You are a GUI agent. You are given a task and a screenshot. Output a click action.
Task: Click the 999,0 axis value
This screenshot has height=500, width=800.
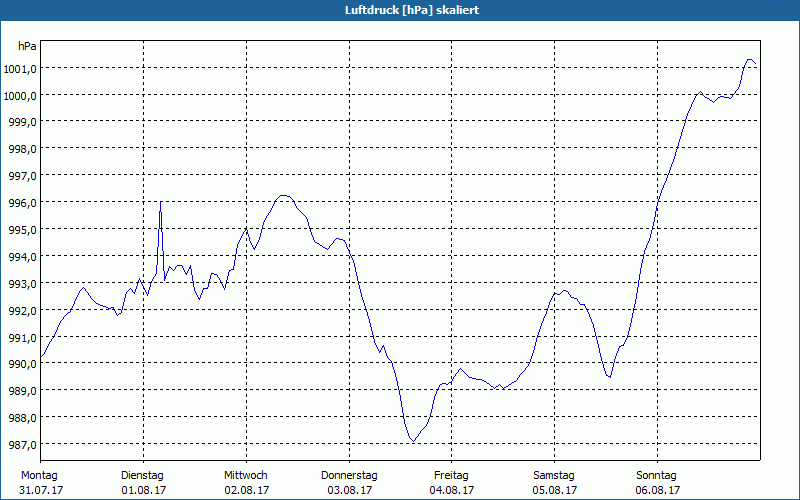(x=22, y=122)
